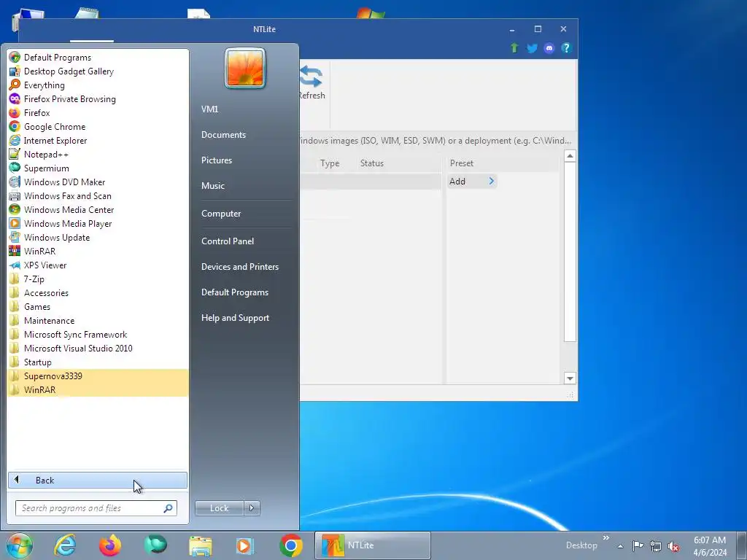This screenshot has height=560, width=747.
Task: Go Back to the main Start menu
Action: click(98, 480)
